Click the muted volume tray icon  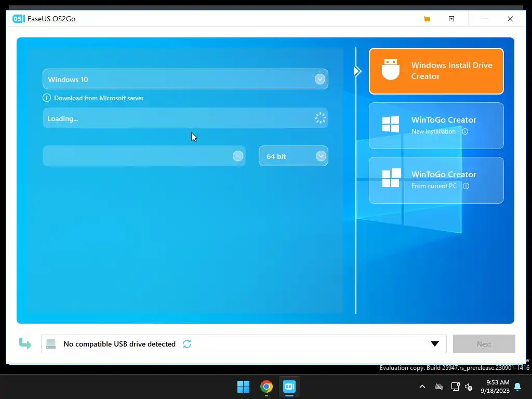(469, 387)
